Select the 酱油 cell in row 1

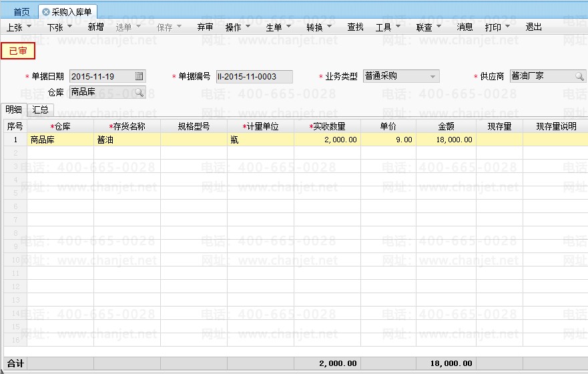pyautogui.click(x=127, y=140)
